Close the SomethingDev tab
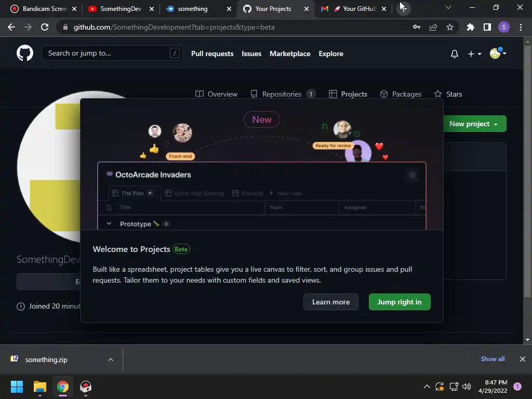 (x=152, y=9)
